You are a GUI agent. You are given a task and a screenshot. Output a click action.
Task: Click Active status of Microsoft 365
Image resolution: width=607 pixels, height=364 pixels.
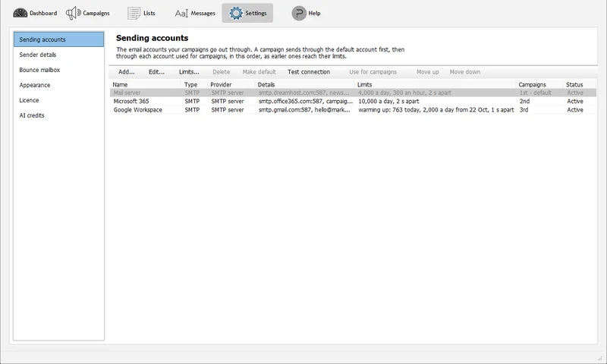click(x=575, y=102)
